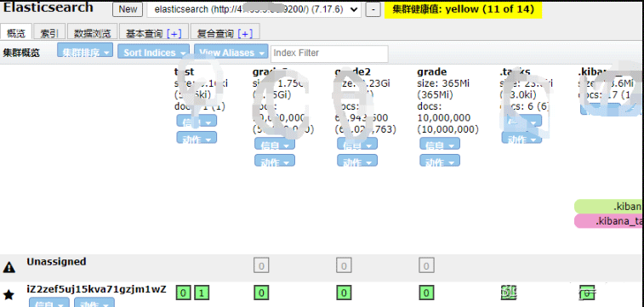The height and width of the screenshot is (307, 644).
Task: Open the 数据浏览 tab
Action: (93, 33)
